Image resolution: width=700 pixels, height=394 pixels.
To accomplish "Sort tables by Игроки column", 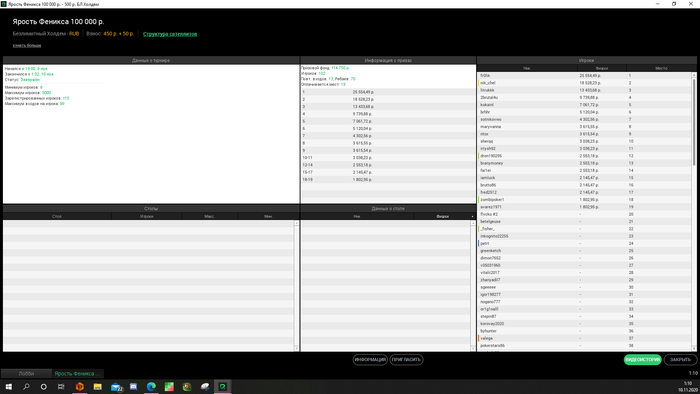I will tap(147, 216).
